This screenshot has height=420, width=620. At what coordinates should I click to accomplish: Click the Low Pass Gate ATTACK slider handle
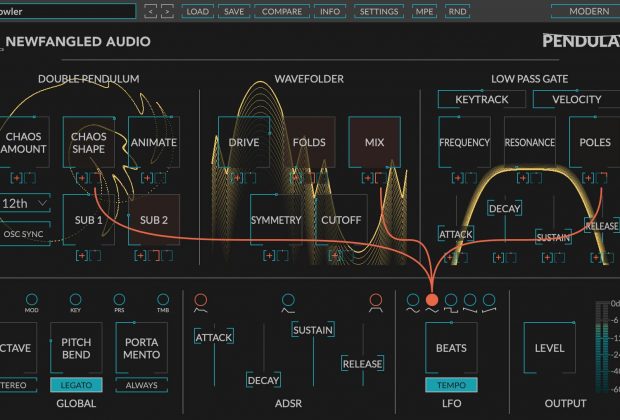click(x=456, y=234)
